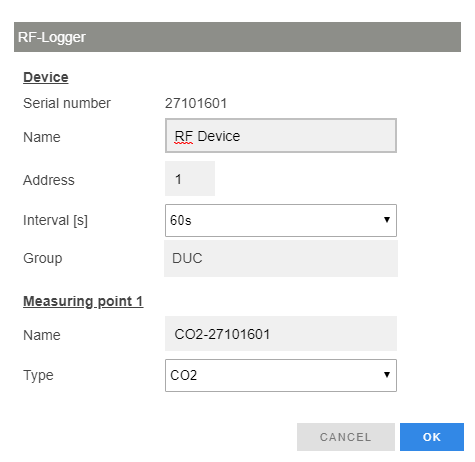This screenshot has height=462, width=475.
Task: Focus the device Name field containing RF Device
Action: tap(281, 136)
